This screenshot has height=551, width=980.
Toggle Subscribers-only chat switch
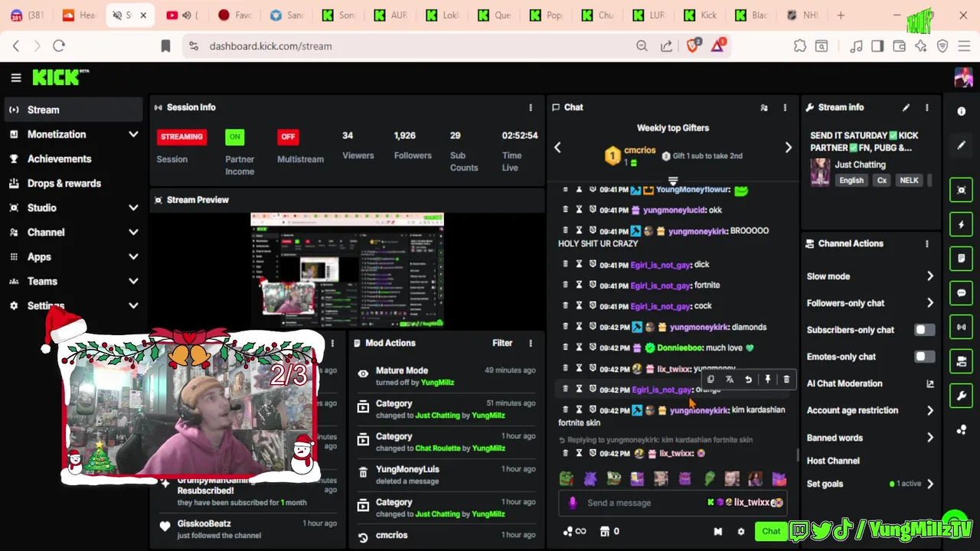pos(924,330)
